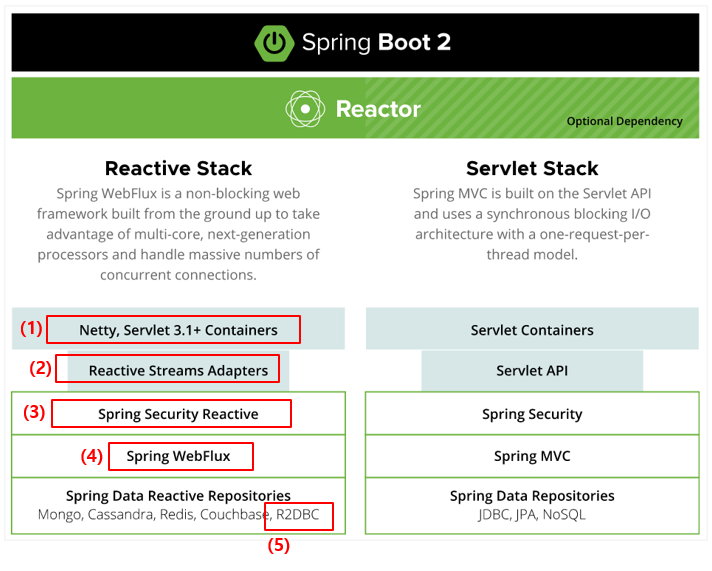Click the Spring WebFlux non-blocking description paragraph
This screenshot has width=712, height=571.
pyautogui.click(x=178, y=234)
